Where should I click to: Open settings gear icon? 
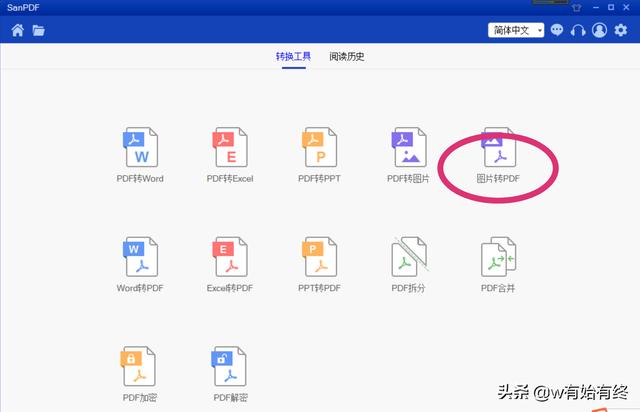pos(621,30)
